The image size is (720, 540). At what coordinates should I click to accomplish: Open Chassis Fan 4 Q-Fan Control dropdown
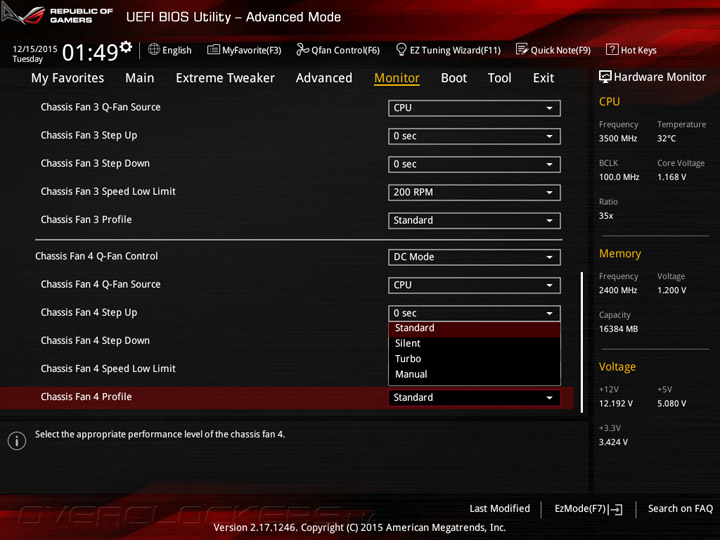click(474, 257)
